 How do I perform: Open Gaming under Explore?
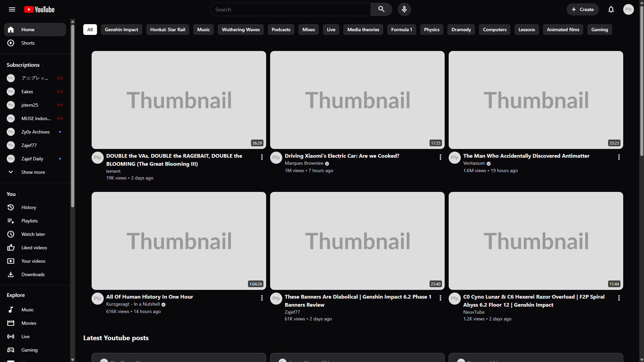pos(35,350)
